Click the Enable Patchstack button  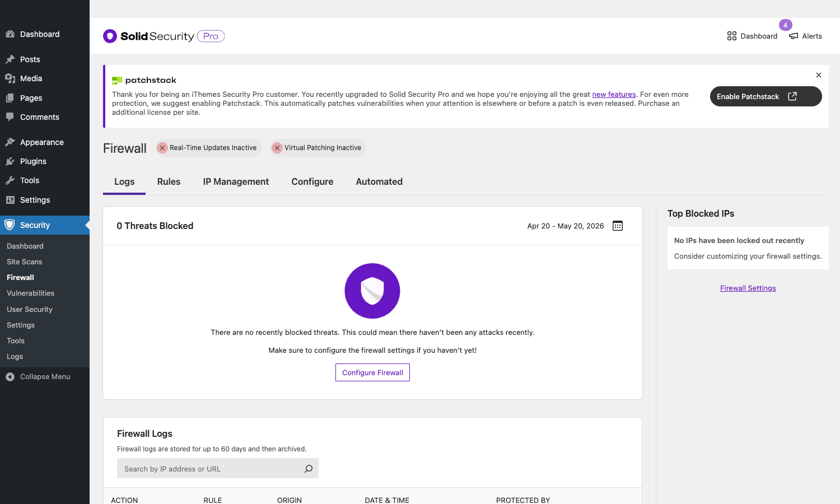pos(766,96)
